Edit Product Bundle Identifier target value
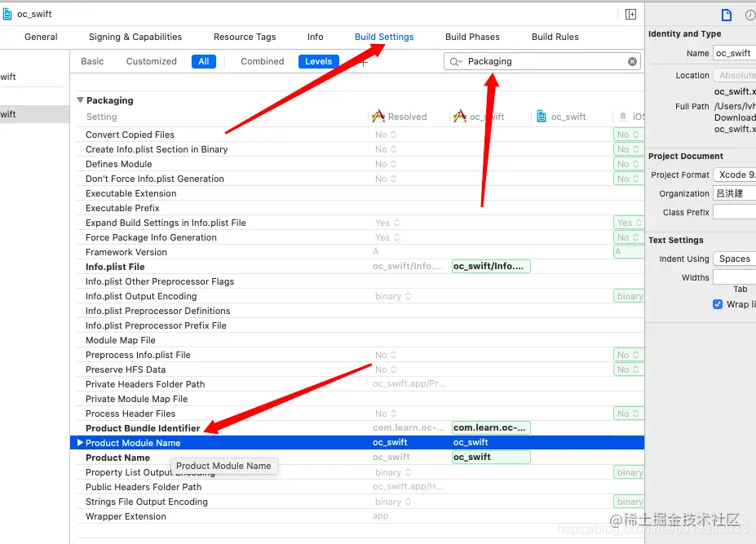The height and width of the screenshot is (544, 756). (491, 427)
